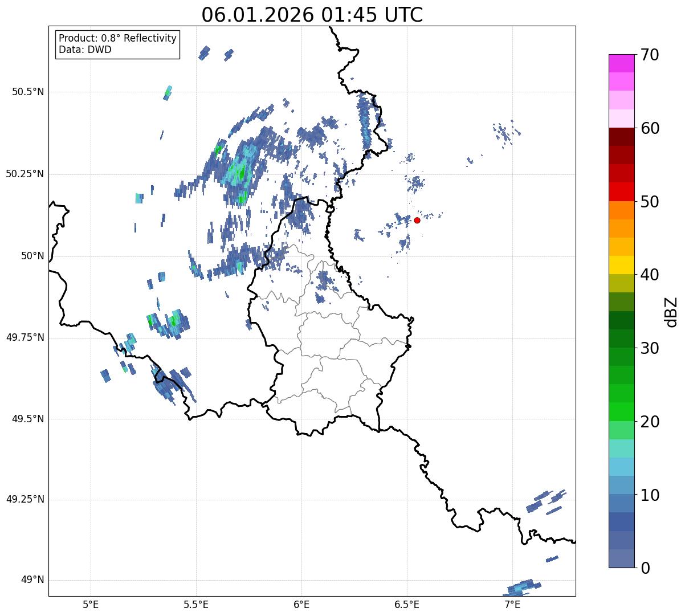This screenshot has width=685, height=616.
Task: Pick the dark green colorbar segment near 35
Action: point(621,320)
